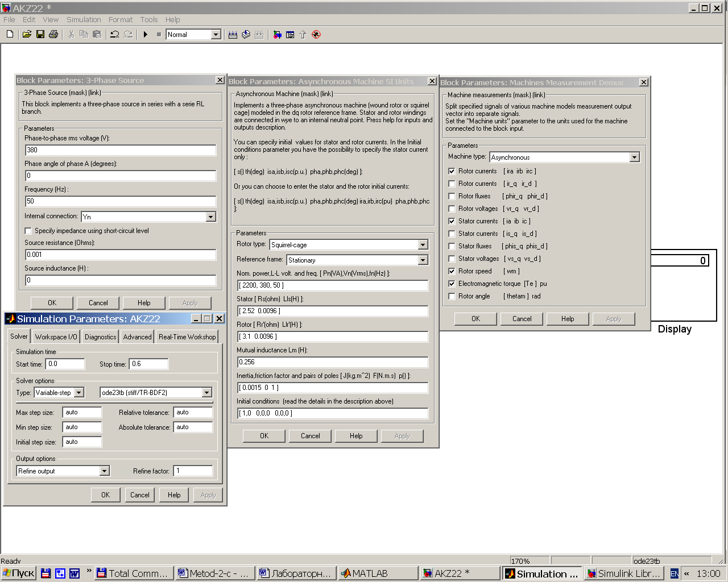
Task: Click the Word quick launch icon
Action: (75, 573)
